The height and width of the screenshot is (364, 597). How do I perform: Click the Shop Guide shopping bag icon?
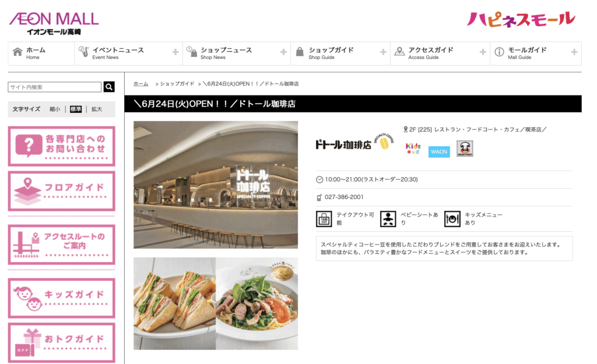[x=300, y=52]
